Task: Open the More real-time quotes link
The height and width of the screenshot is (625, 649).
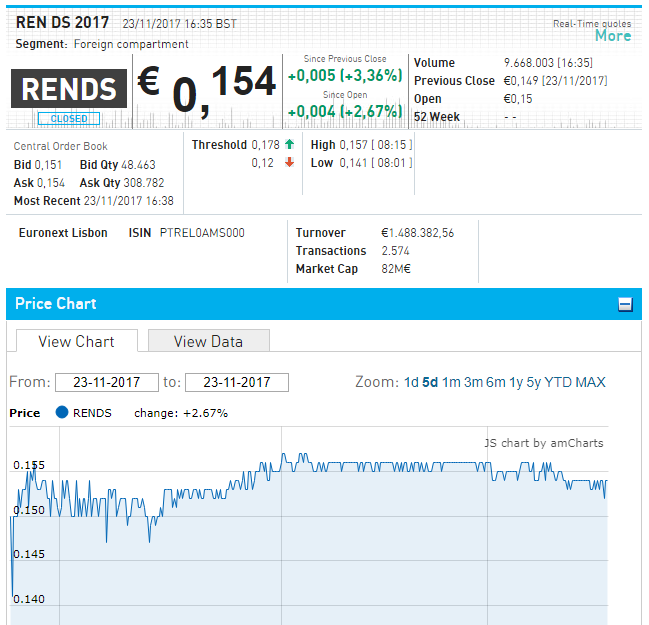Action: [613, 36]
